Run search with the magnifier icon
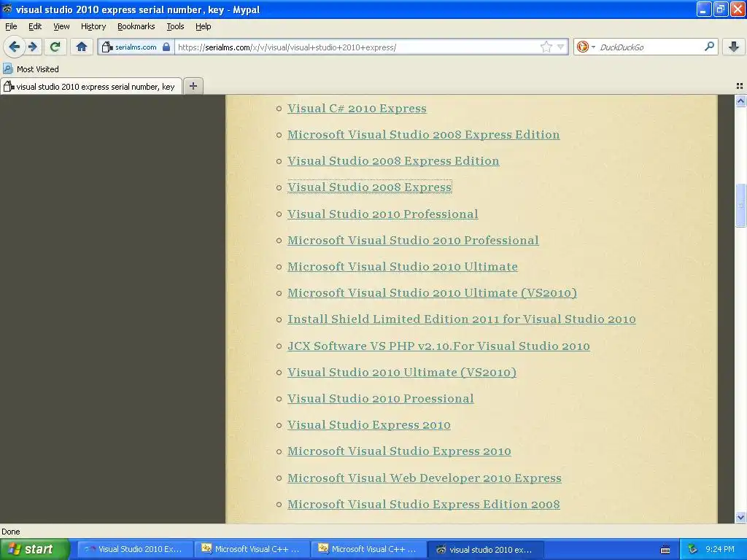Image resolution: width=747 pixels, height=560 pixels. tap(709, 47)
